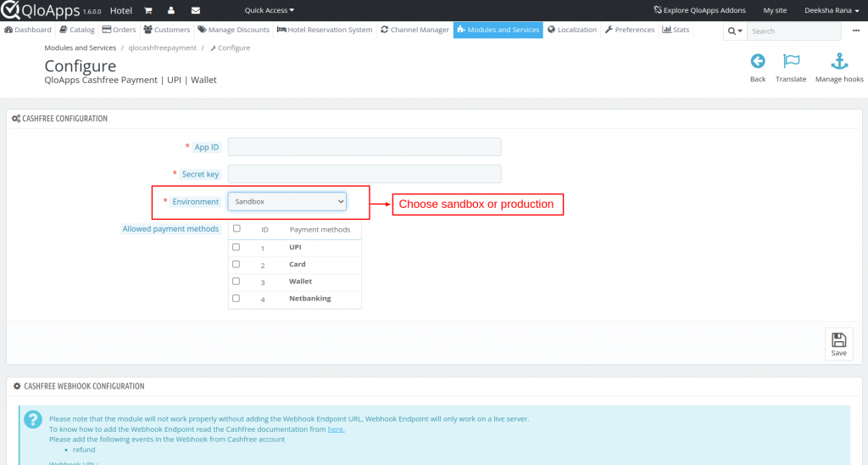Click the Hotel link in header
The height and width of the screenshot is (465, 868).
120,10
